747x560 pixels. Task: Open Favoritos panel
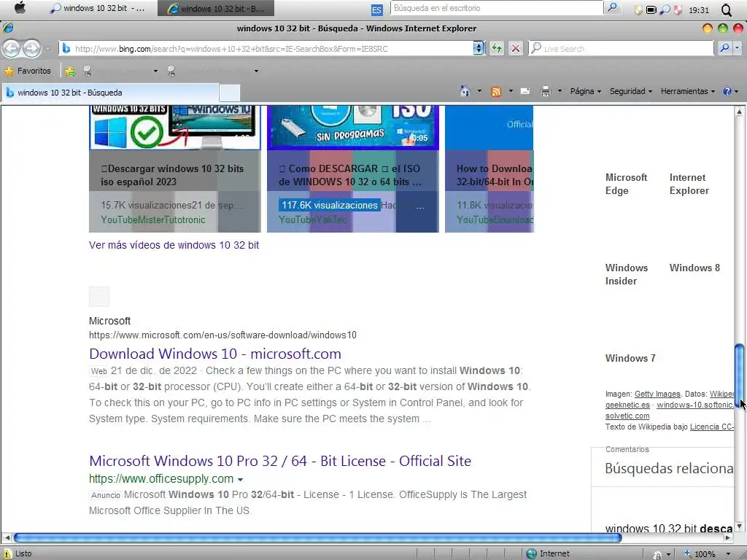point(28,71)
